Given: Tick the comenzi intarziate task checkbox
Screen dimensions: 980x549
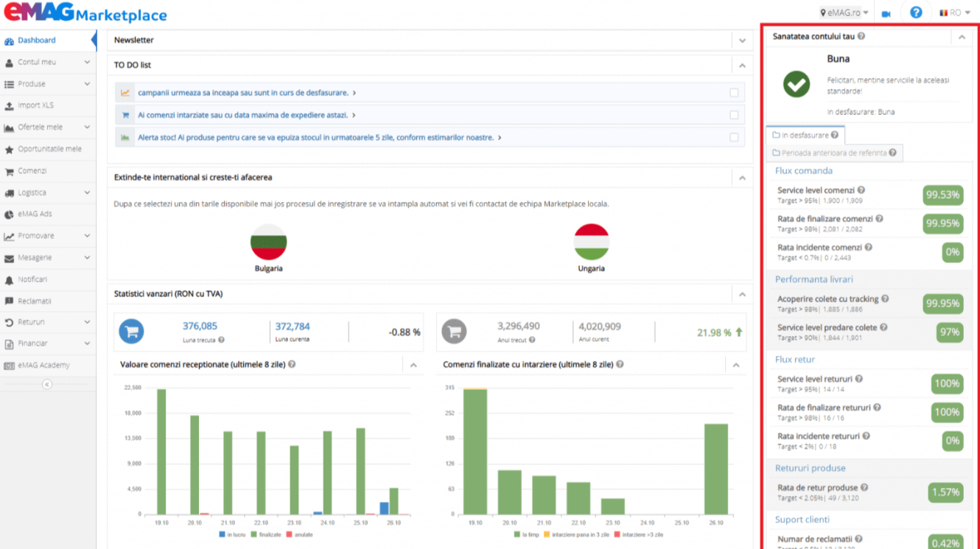Looking at the screenshot, I should (x=734, y=115).
